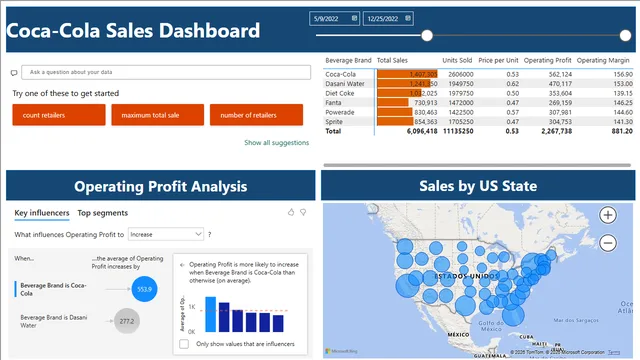Open the end date calendar picker icon
The image size is (640, 360).
pos(408,18)
